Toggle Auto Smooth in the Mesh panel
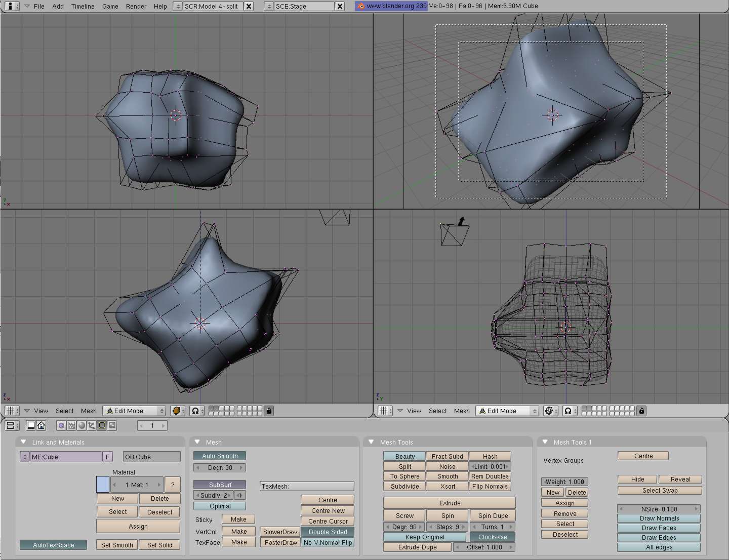Screen dimensions: 729x560 [219, 455]
